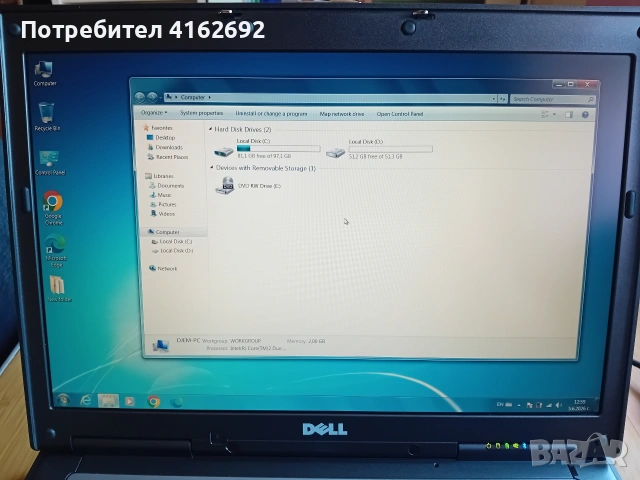Open the address bar history dropdown
The height and width of the screenshot is (480, 640).
pyautogui.click(x=493, y=98)
